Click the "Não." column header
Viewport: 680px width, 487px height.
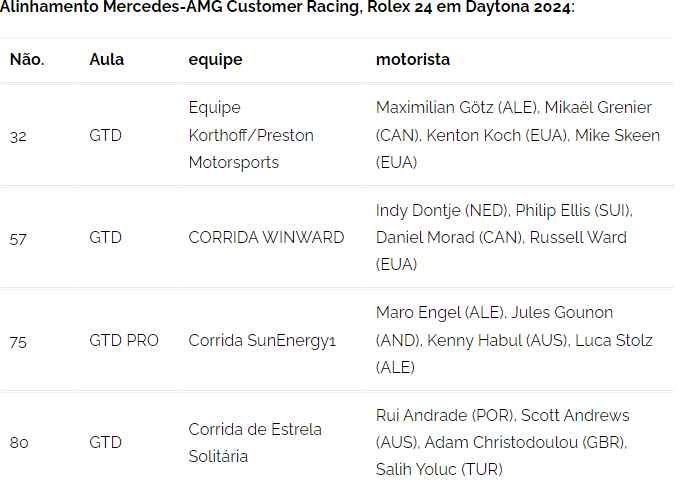pyautogui.click(x=27, y=59)
